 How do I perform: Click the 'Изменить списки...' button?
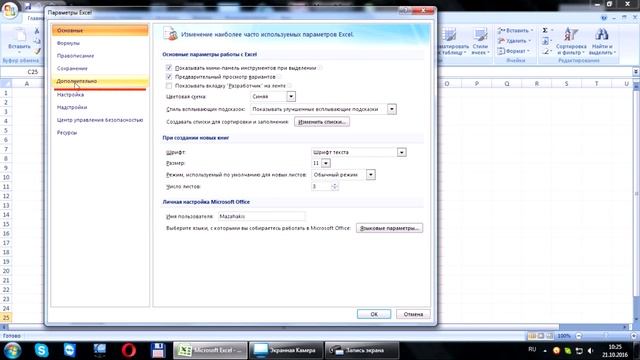322,122
